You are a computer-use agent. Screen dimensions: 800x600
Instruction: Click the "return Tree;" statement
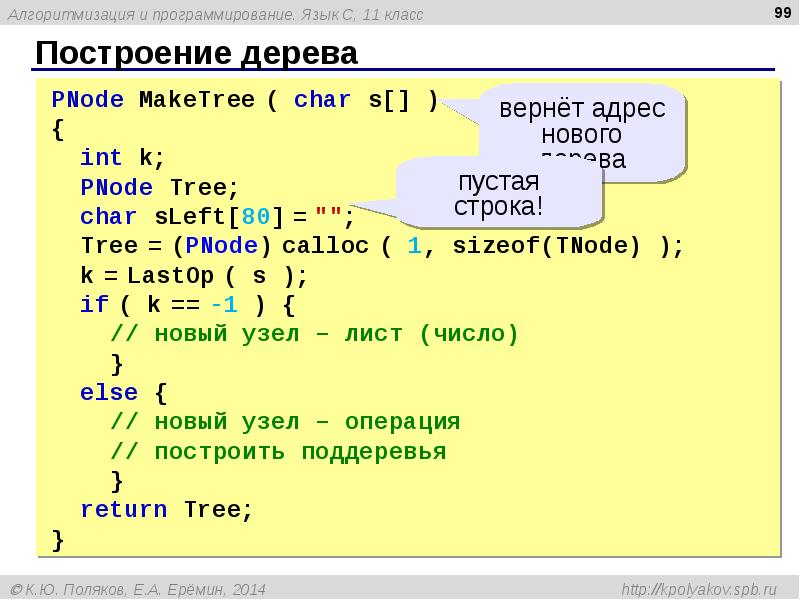[166, 510]
